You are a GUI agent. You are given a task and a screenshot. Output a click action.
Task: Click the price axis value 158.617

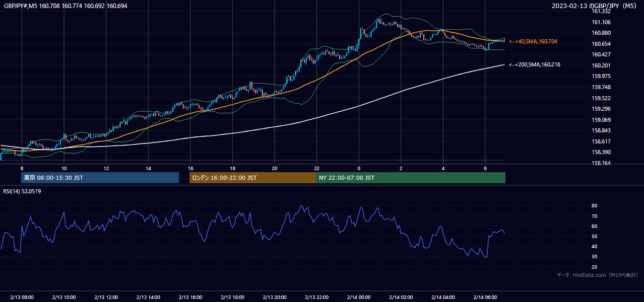(601, 141)
